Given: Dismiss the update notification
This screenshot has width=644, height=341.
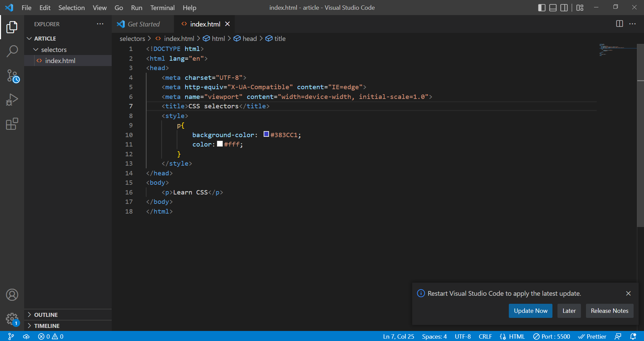Looking at the screenshot, I should pyautogui.click(x=628, y=293).
